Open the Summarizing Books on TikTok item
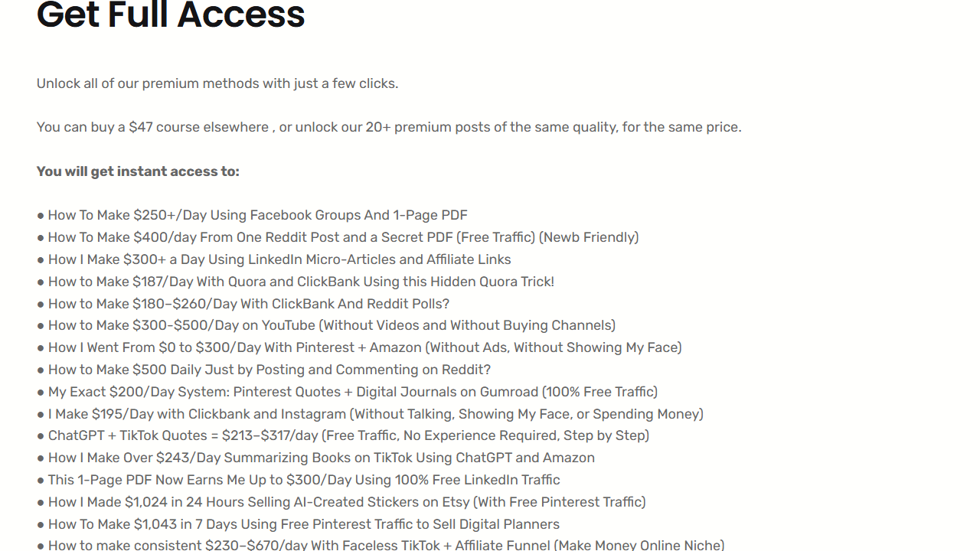Image resolution: width=980 pixels, height=551 pixels. 315,458
